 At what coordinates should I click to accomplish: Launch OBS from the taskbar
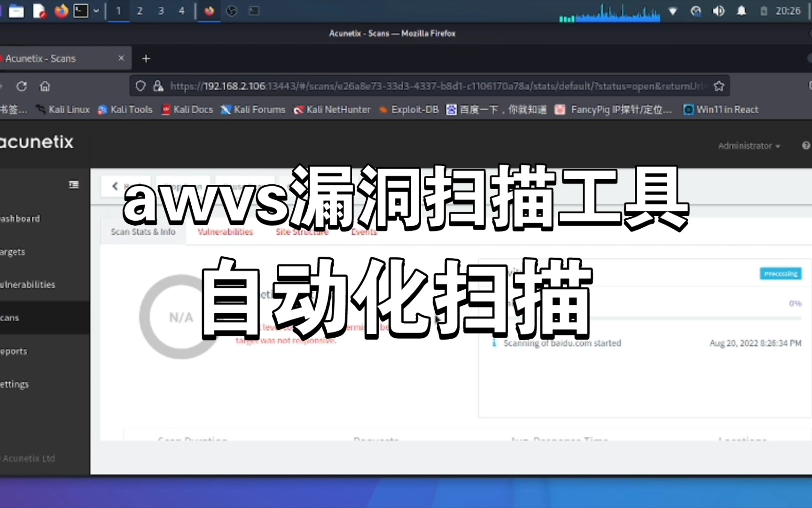click(231, 10)
